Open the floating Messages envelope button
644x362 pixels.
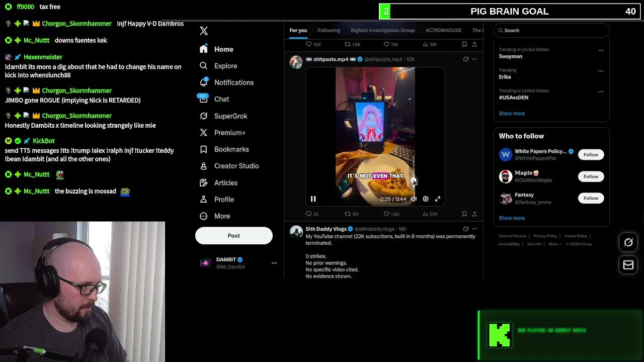pos(628,265)
